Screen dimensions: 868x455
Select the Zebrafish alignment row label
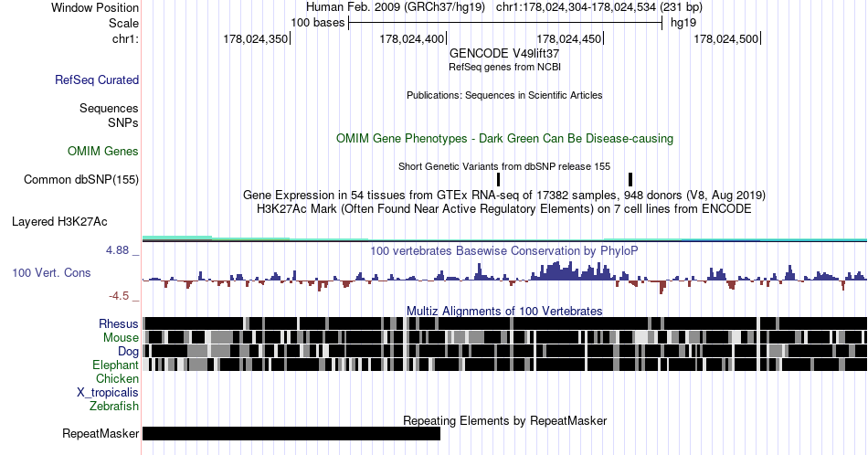[x=113, y=406]
